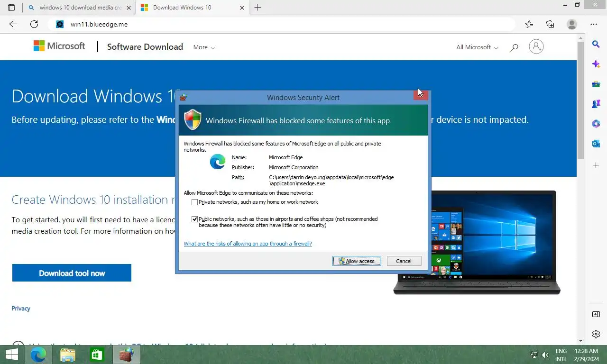Open firewall risks help link
The width and height of the screenshot is (607, 364).
tap(248, 244)
